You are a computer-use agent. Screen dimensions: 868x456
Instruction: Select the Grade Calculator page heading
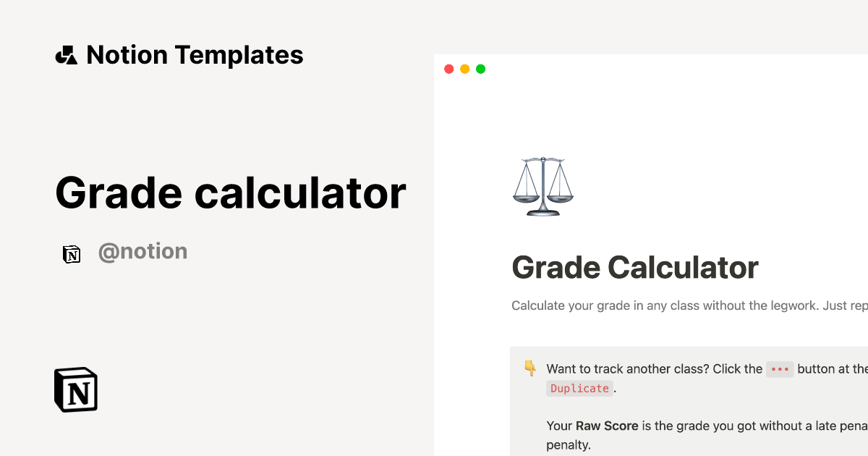[x=634, y=268]
